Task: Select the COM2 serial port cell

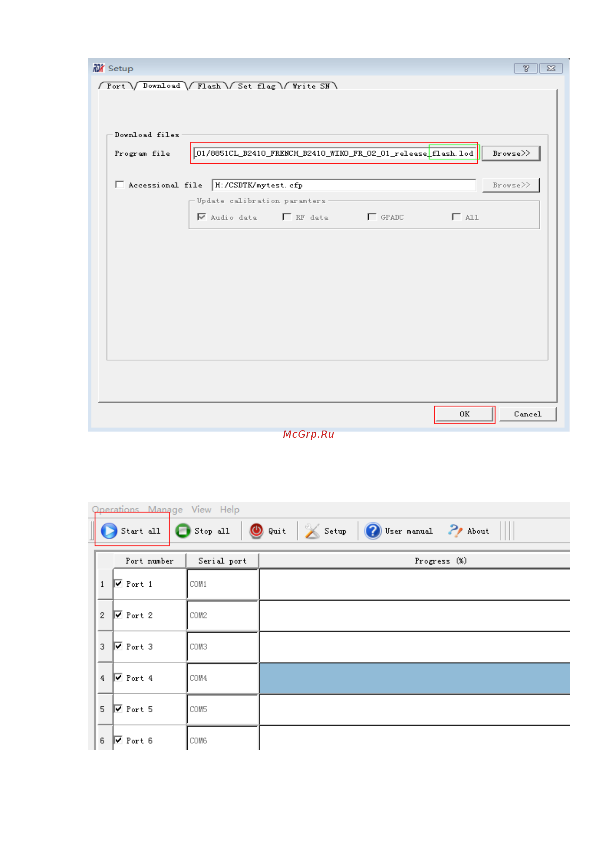Action: (x=223, y=616)
